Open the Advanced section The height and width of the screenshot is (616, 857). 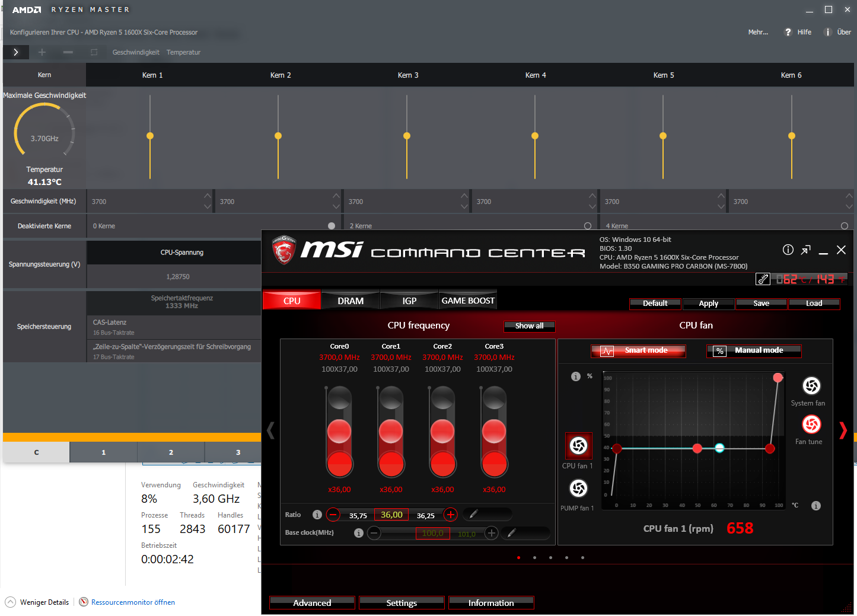click(312, 603)
